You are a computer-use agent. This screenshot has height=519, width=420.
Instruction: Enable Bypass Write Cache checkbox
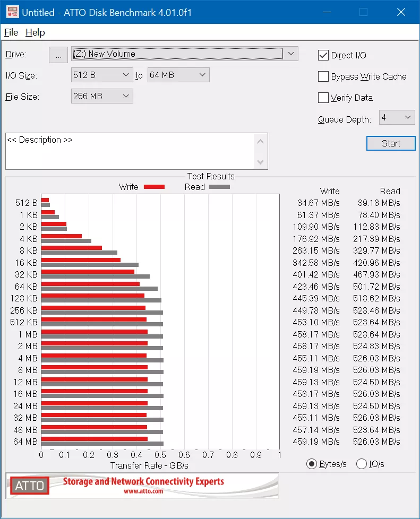[x=323, y=76]
